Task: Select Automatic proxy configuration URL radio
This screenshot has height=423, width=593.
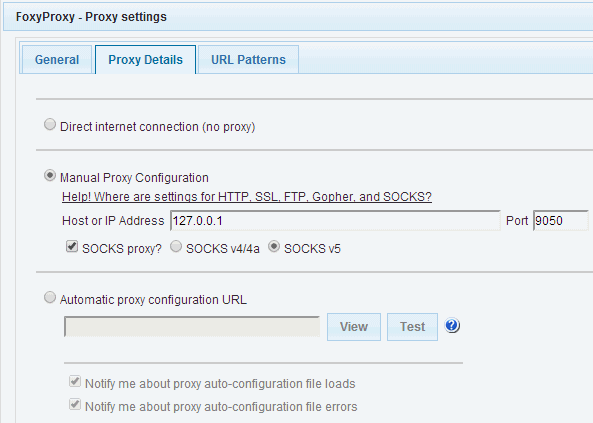Action: [50, 297]
